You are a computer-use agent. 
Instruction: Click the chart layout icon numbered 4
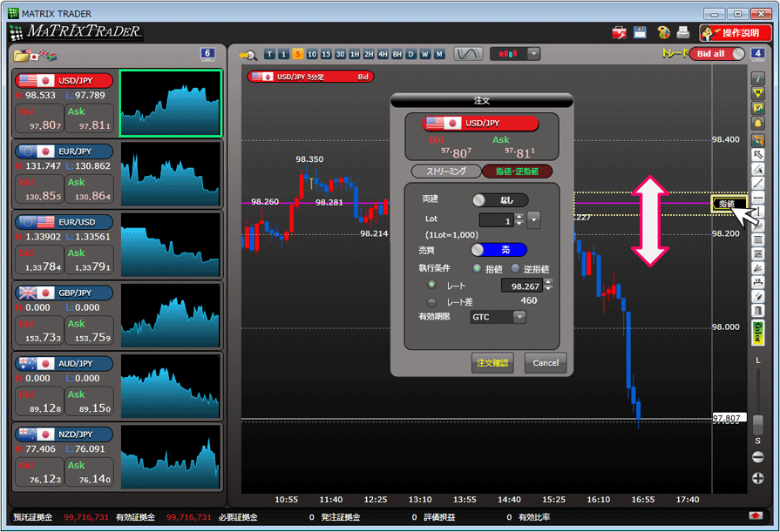click(757, 54)
